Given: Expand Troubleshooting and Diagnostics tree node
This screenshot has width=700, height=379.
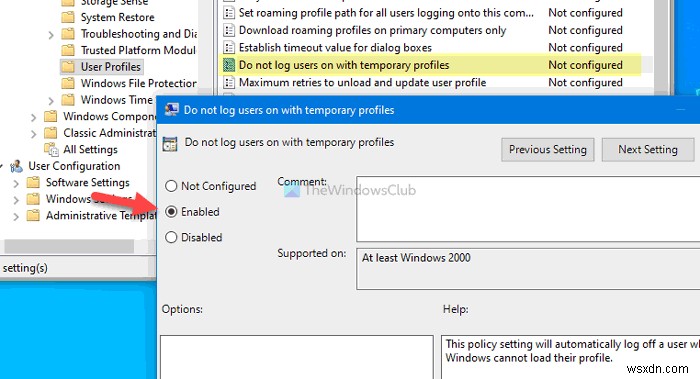Looking at the screenshot, I should point(50,35).
